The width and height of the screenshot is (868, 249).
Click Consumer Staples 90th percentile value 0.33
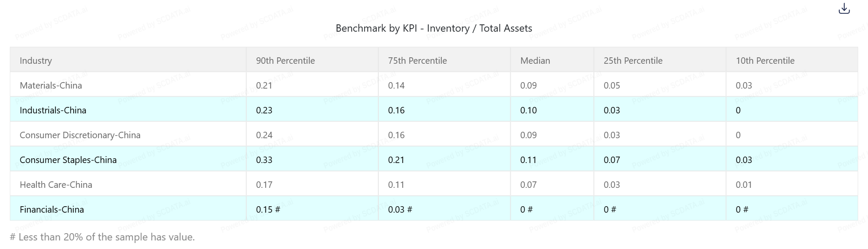264,160
